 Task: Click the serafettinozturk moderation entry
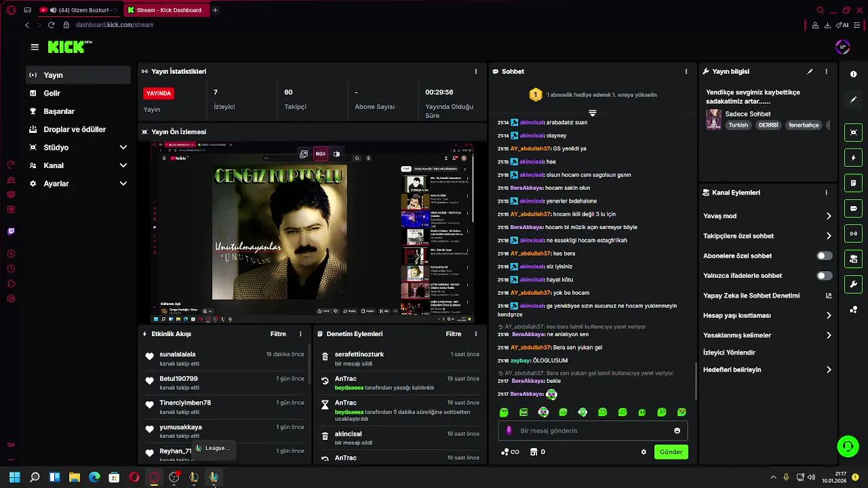pos(400,359)
